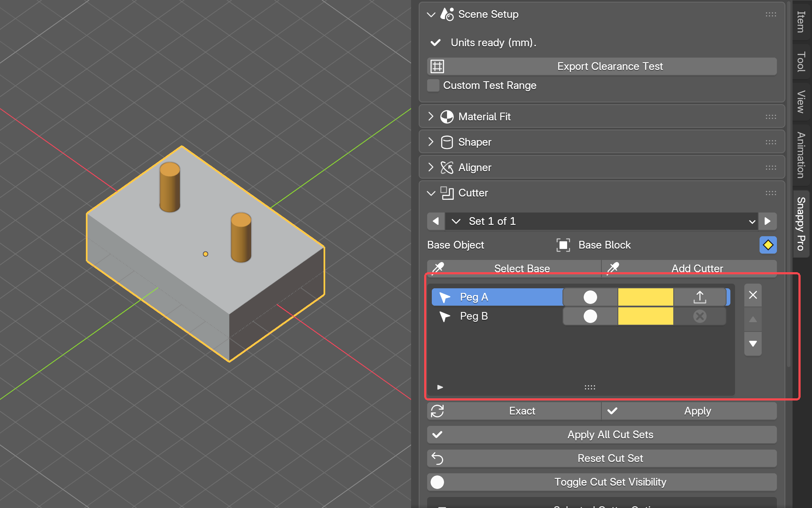The width and height of the screenshot is (812, 508).
Task: Click Export Clearance Test button
Action: [602, 66]
